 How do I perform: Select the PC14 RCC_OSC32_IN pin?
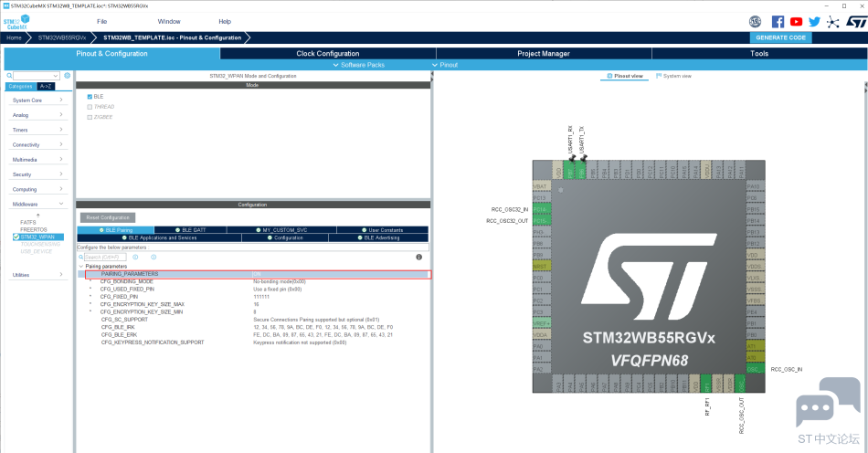tap(542, 209)
